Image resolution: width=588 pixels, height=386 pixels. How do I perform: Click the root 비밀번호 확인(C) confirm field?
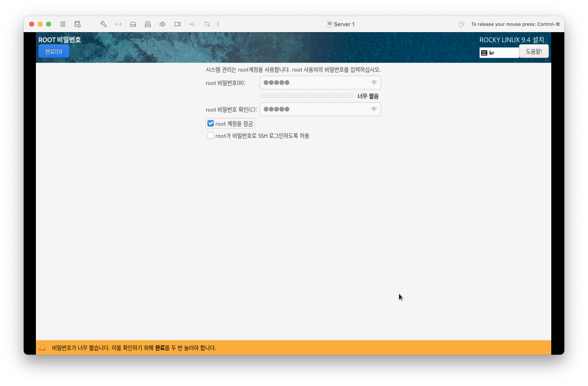pos(320,109)
